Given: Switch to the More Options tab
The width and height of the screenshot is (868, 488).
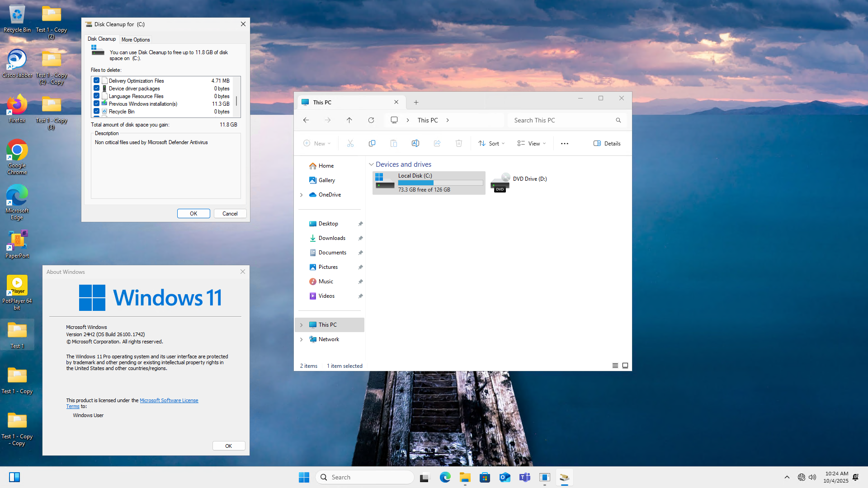Looking at the screenshot, I should (136, 40).
